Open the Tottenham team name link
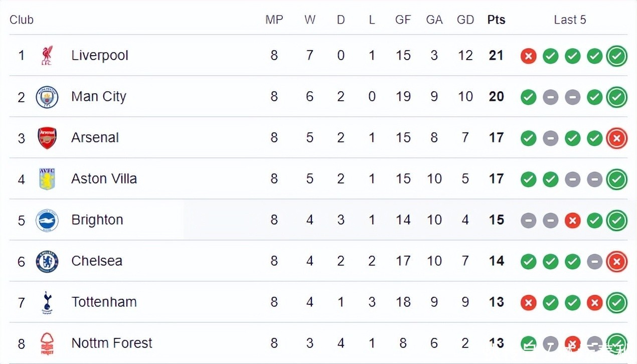This screenshot has height=364, width=637. point(104,302)
